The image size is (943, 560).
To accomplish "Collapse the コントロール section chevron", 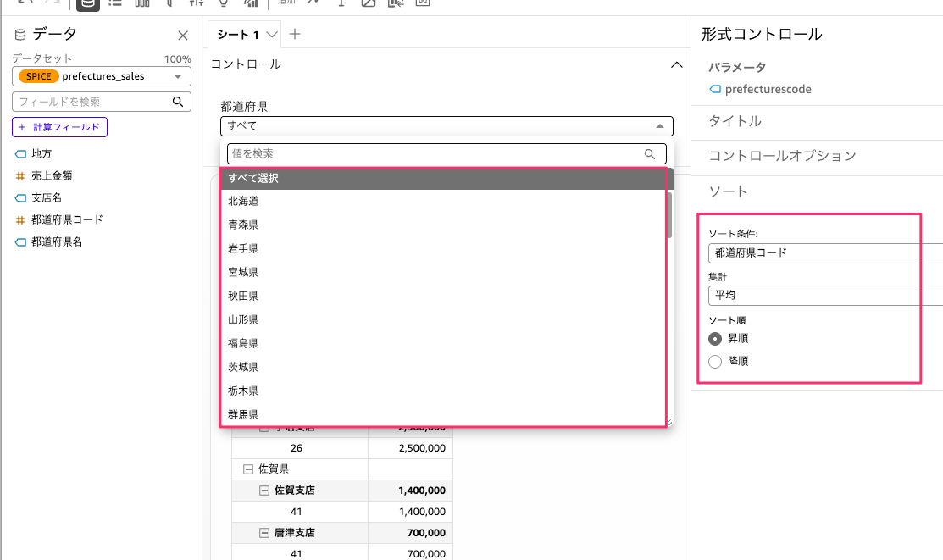I will point(677,64).
